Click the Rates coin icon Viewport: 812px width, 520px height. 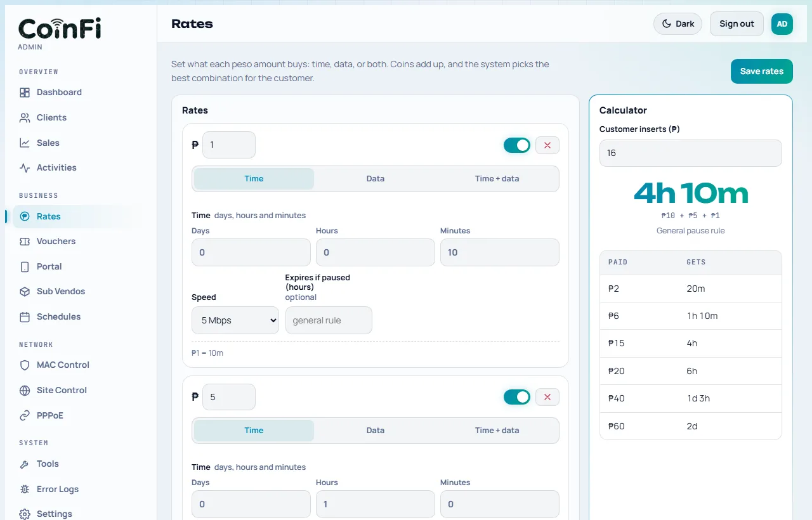[x=25, y=216]
